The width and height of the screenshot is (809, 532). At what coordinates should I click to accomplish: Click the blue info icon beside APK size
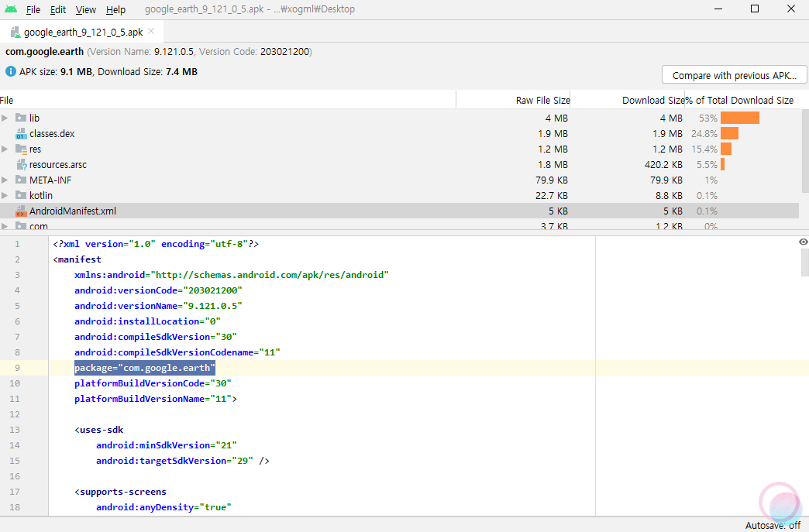tap(10, 72)
